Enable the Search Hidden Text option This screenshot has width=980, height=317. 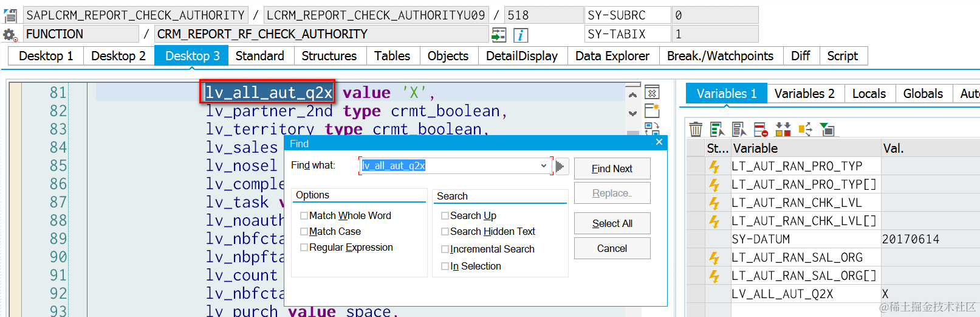tap(445, 231)
